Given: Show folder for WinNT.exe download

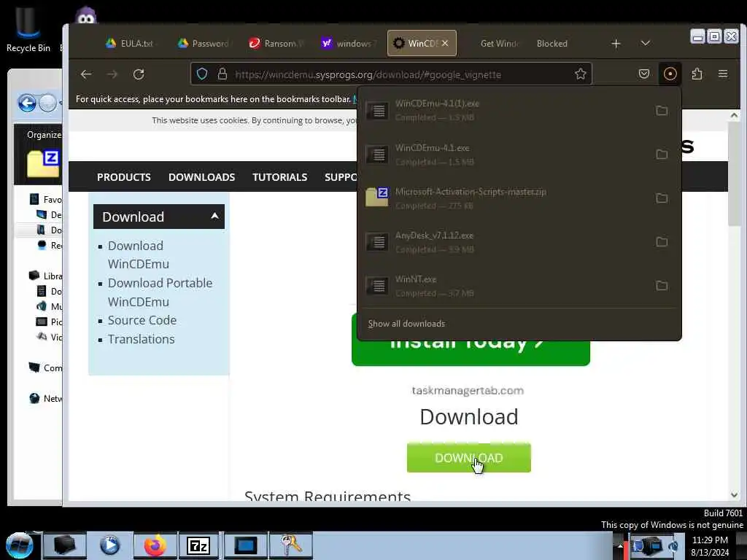Looking at the screenshot, I should (661, 286).
